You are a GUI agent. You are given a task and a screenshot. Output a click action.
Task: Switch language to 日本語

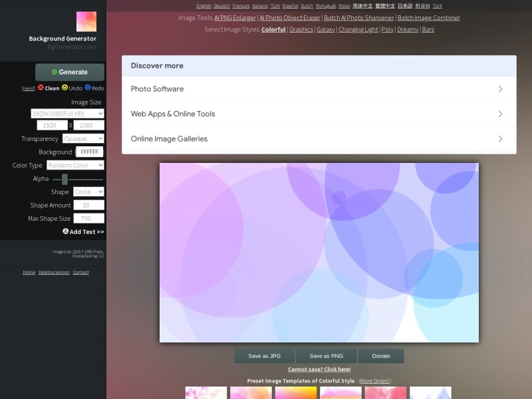[405, 6]
